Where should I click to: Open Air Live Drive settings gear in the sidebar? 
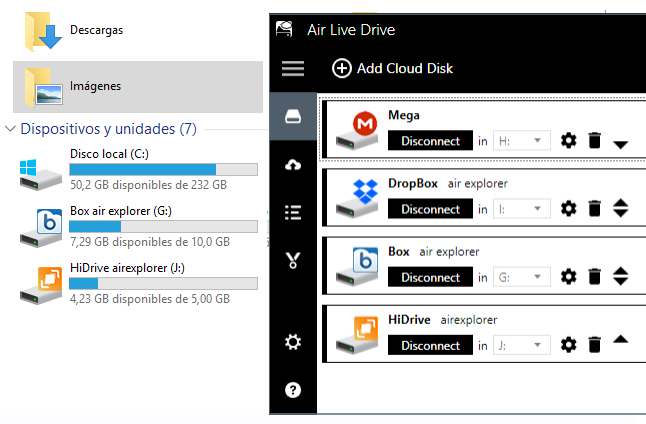tap(293, 342)
